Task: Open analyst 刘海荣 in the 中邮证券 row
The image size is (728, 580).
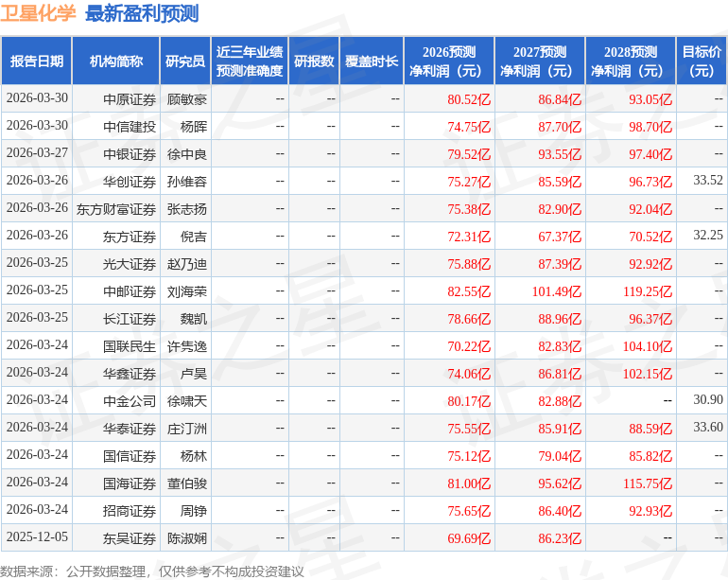Action: click(x=187, y=291)
